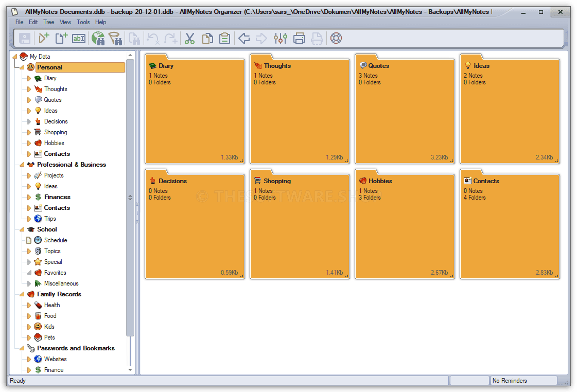
Task: Click the tree scroll-down arrow
Action: [130, 370]
